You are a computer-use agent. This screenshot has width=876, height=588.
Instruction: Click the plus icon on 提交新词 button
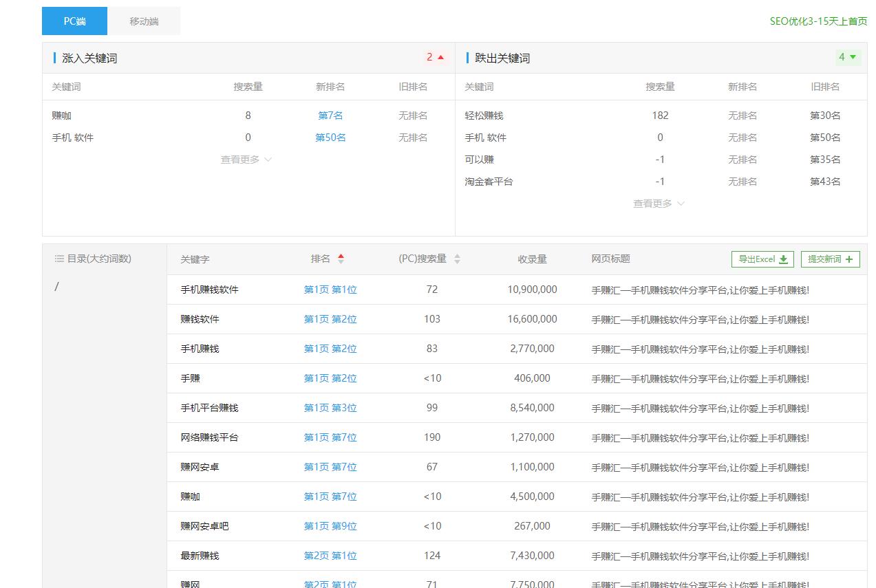[x=849, y=259]
